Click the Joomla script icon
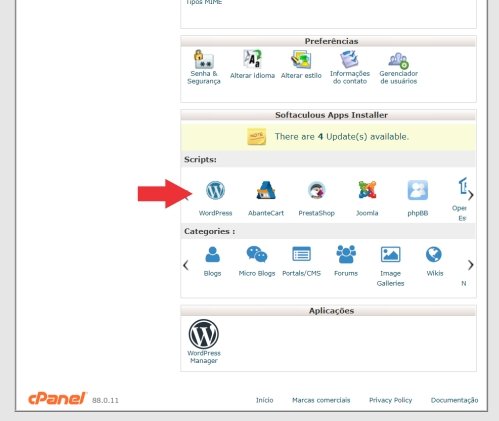This screenshot has height=421, width=499. point(367,190)
